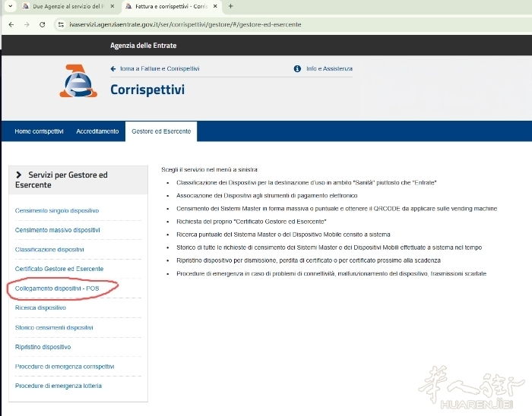
Task: Open the Accreditamento tab
Action: [97, 131]
